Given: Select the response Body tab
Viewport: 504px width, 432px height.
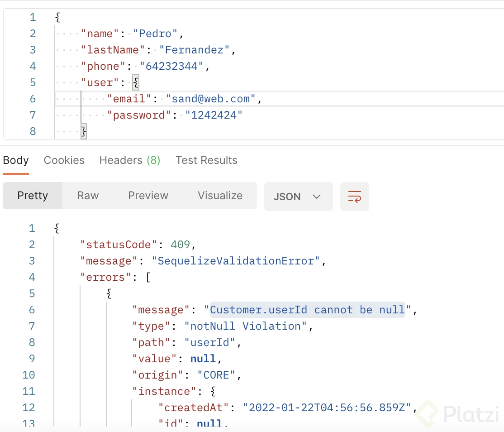Looking at the screenshot, I should click(16, 160).
